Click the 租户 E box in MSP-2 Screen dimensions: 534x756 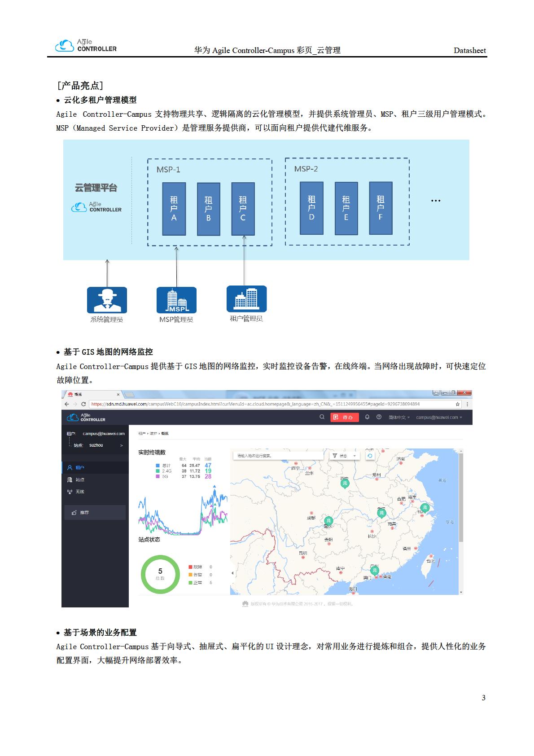tap(346, 208)
